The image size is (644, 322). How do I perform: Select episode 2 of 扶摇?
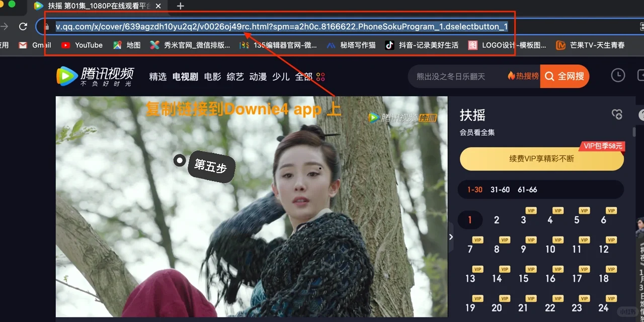coord(497,220)
